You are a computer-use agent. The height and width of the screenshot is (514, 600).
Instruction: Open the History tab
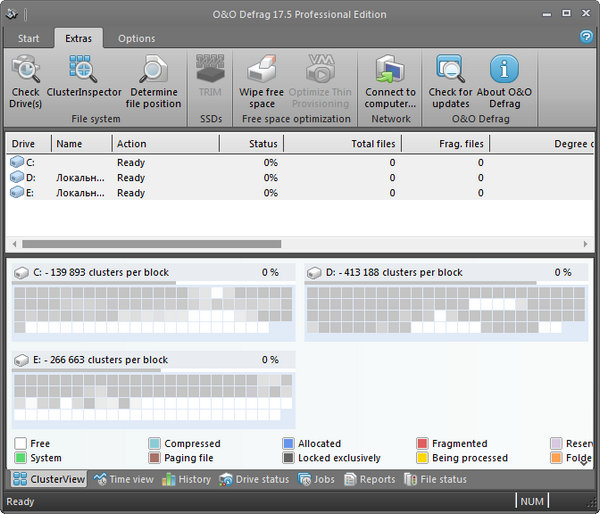point(186,479)
